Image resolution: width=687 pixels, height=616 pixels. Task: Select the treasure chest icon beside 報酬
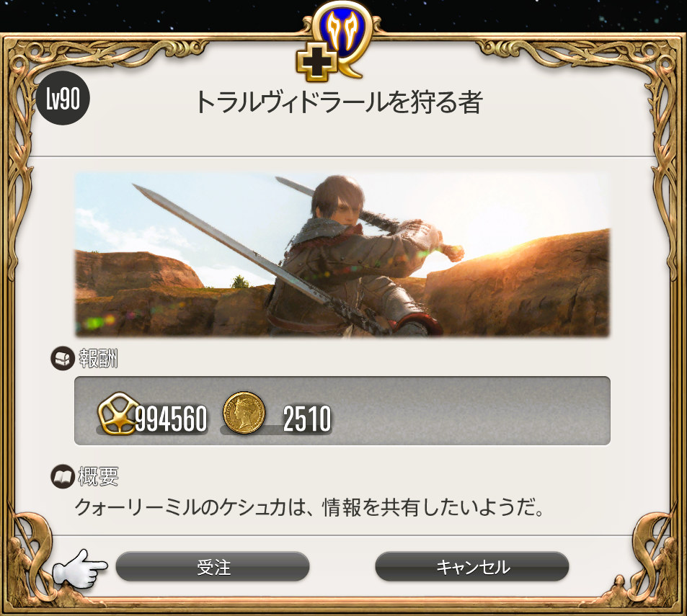point(62,359)
